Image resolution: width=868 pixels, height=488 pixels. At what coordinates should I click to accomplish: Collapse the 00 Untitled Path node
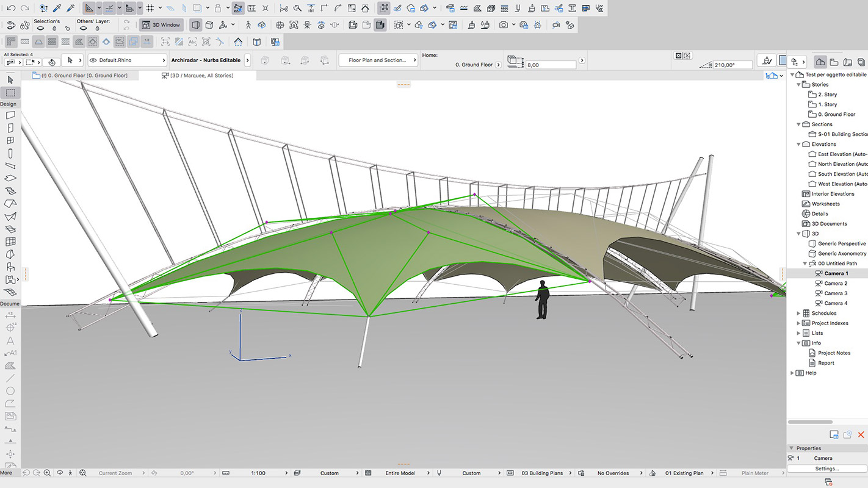(x=805, y=264)
